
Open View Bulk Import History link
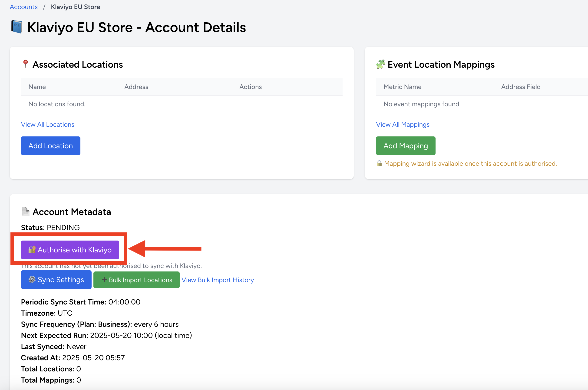click(x=218, y=280)
